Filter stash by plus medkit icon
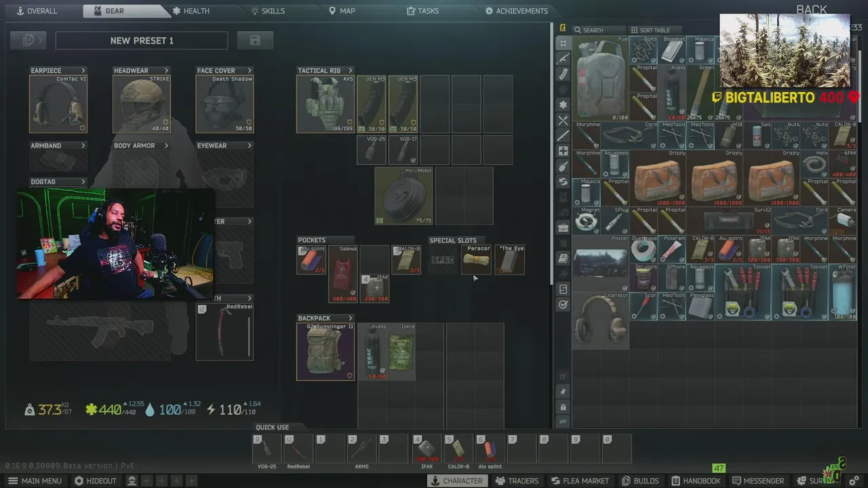 tap(563, 151)
